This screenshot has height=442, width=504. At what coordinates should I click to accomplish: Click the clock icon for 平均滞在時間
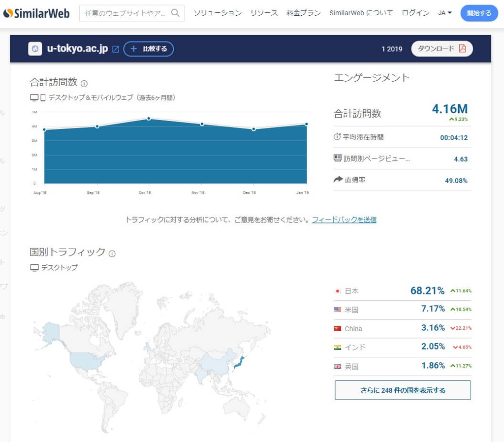tap(337, 137)
